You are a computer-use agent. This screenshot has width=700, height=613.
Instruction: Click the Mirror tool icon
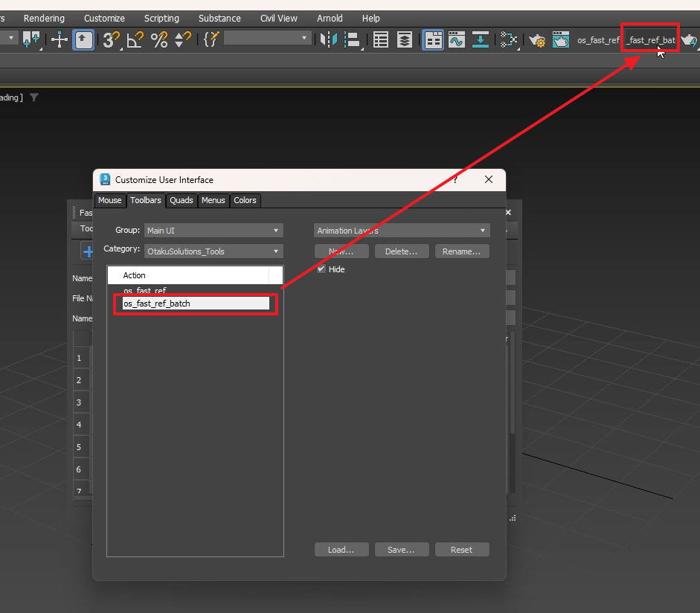[327, 40]
